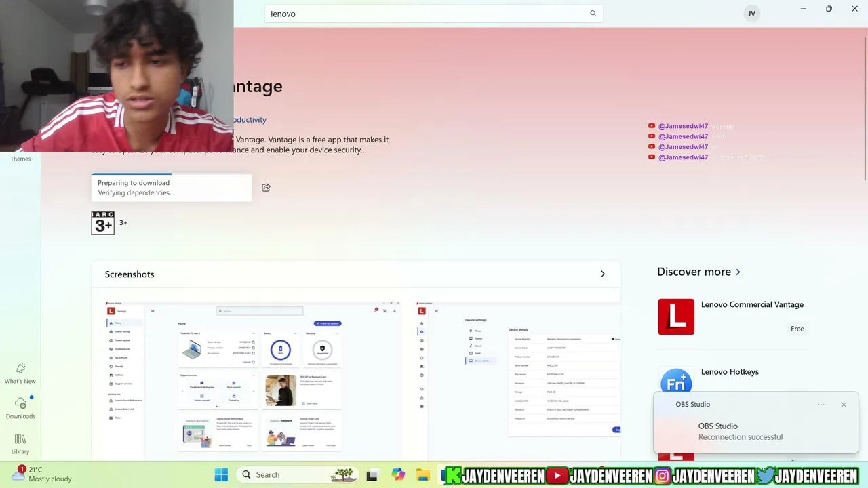
Task: Open the Discover more section link
Action: coord(699,272)
